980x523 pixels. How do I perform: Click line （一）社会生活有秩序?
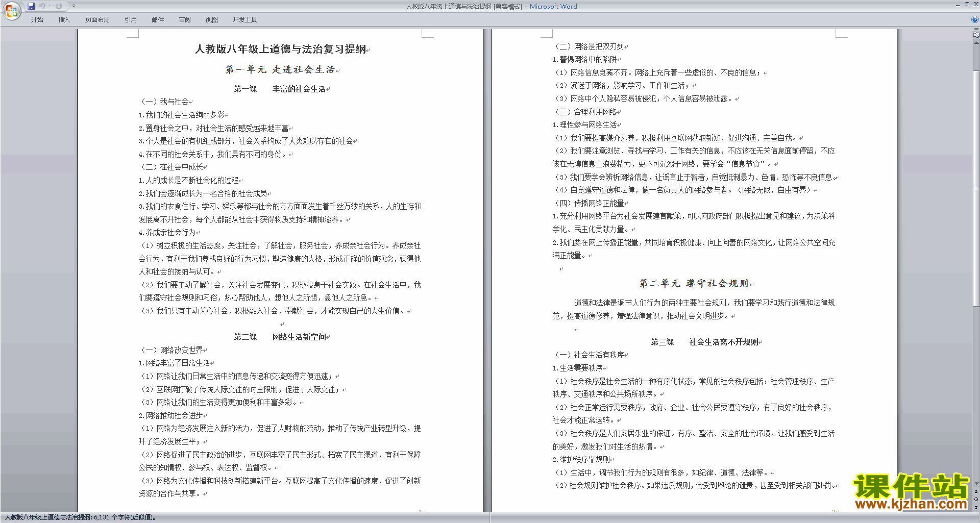click(x=588, y=355)
